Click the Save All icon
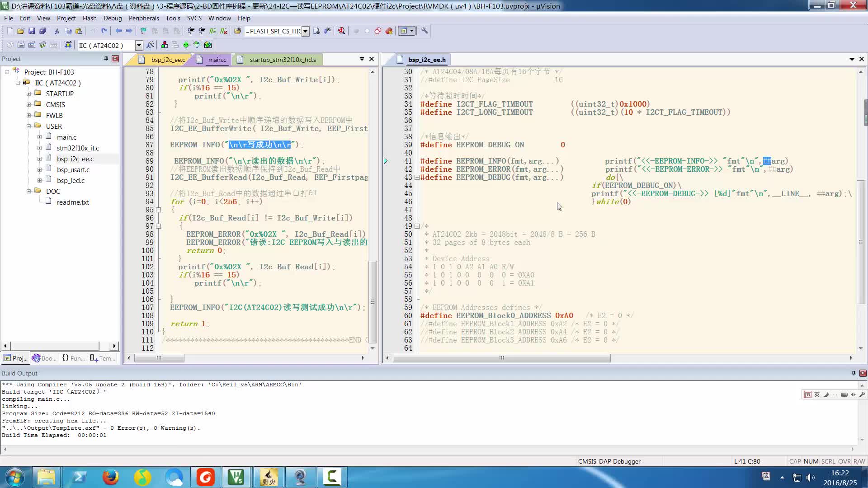868x488 pixels. 42,31
